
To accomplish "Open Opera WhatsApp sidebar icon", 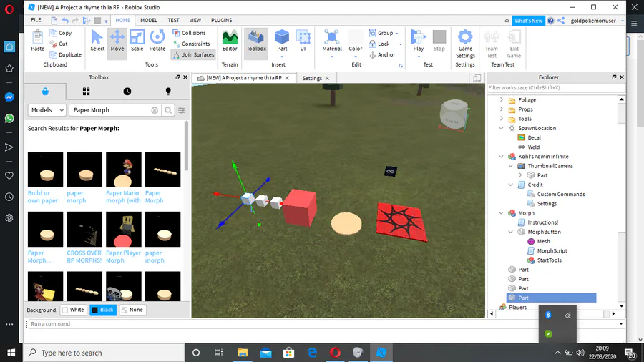I will pyautogui.click(x=9, y=119).
